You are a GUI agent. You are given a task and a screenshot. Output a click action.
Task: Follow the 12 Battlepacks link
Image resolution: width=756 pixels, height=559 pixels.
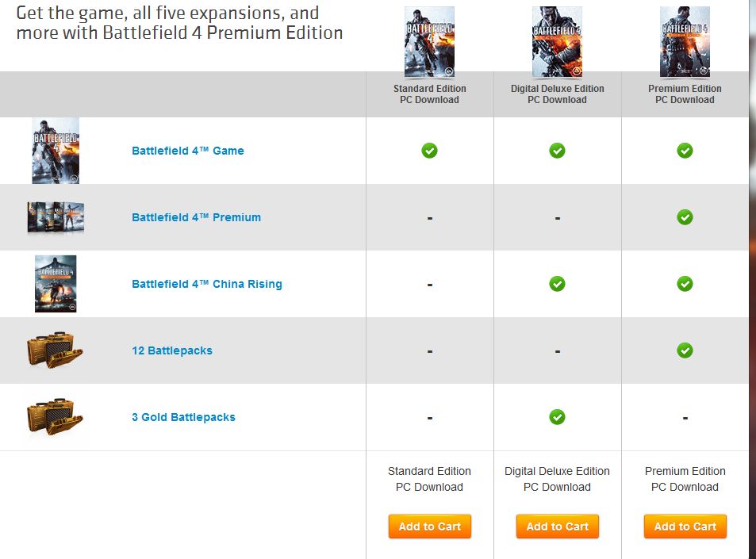click(172, 350)
